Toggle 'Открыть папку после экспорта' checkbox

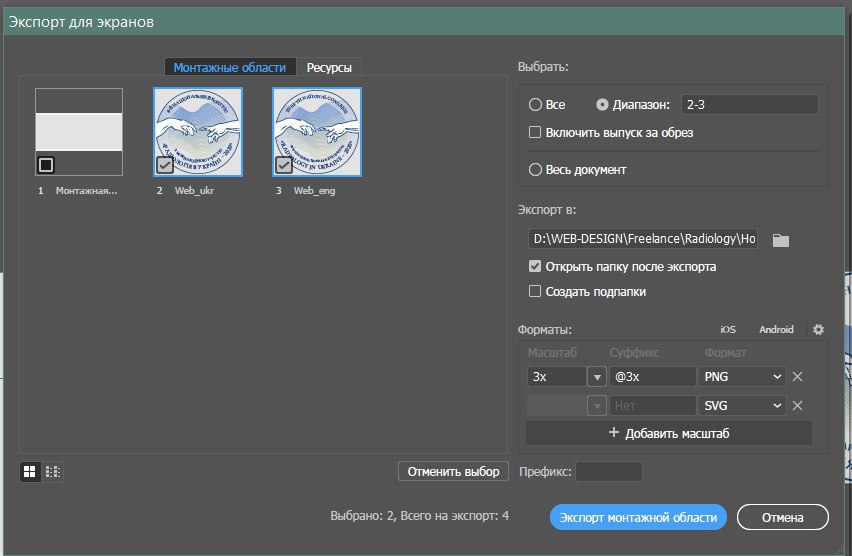click(535, 266)
